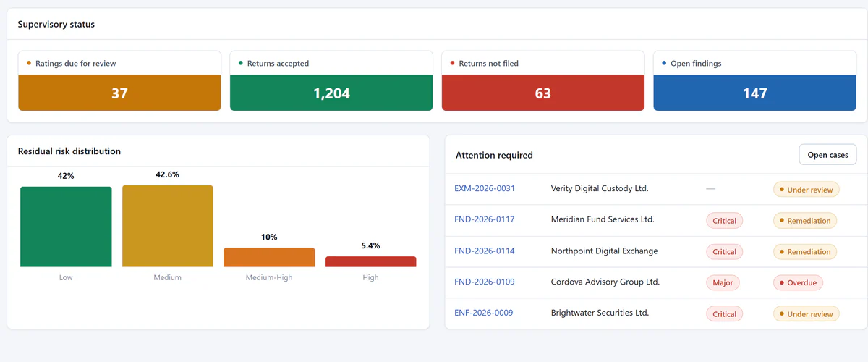Click Meridian Fund Services Ltd. name
This screenshot has height=362, width=868.
pos(603,219)
